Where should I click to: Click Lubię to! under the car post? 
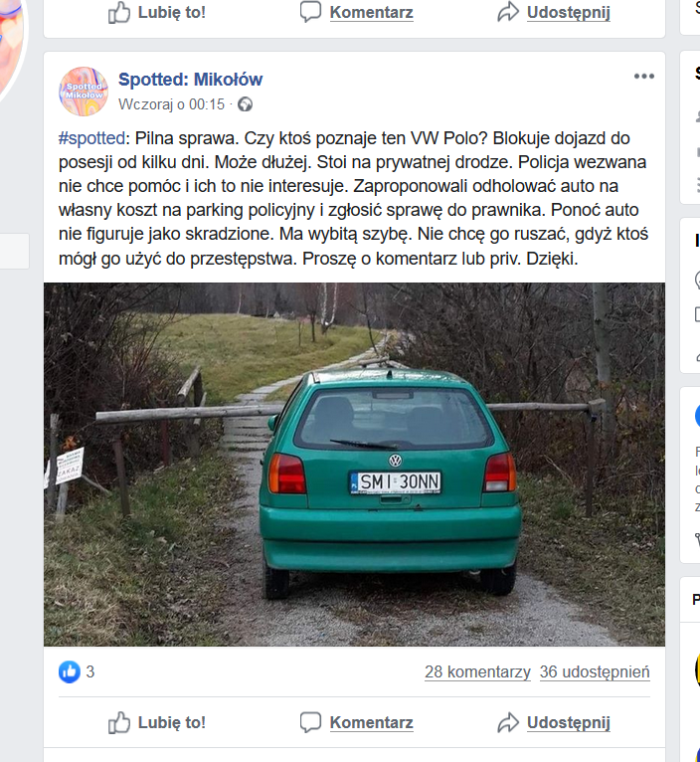point(172,722)
